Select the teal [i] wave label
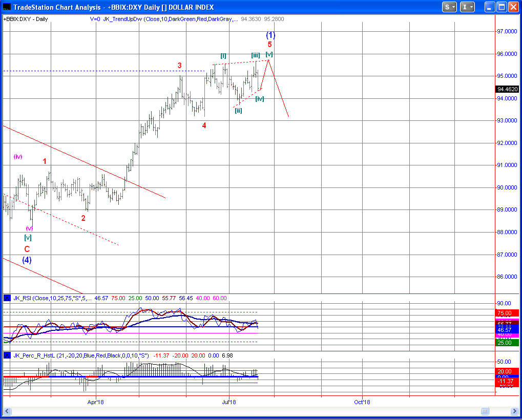This screenshot has width=522, height=420. tap(223, 56)
